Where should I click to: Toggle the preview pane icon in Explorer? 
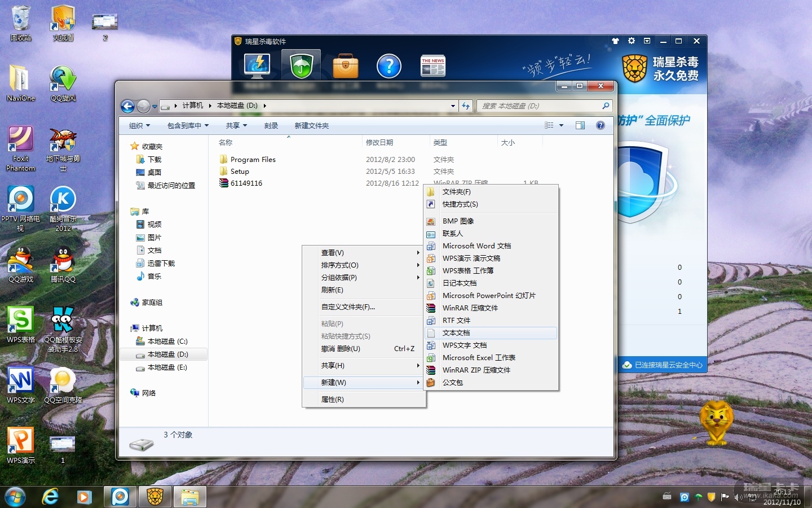coord(580,125)
